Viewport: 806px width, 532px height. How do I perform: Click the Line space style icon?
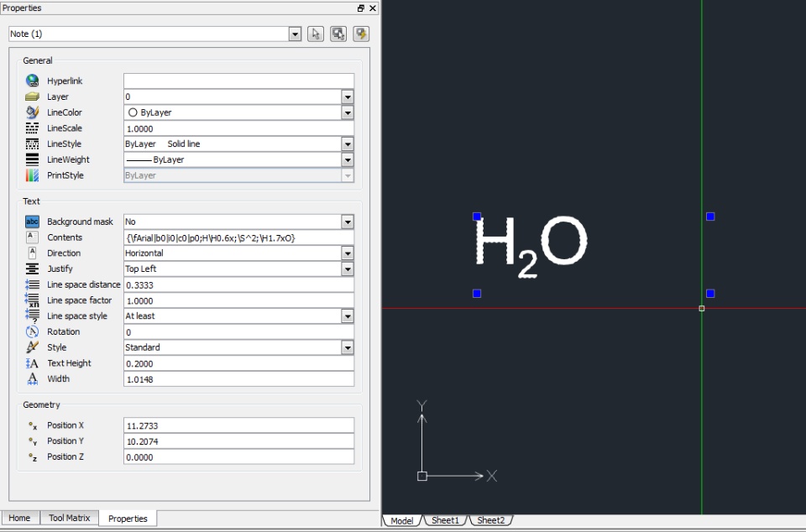tap(33, 316)
